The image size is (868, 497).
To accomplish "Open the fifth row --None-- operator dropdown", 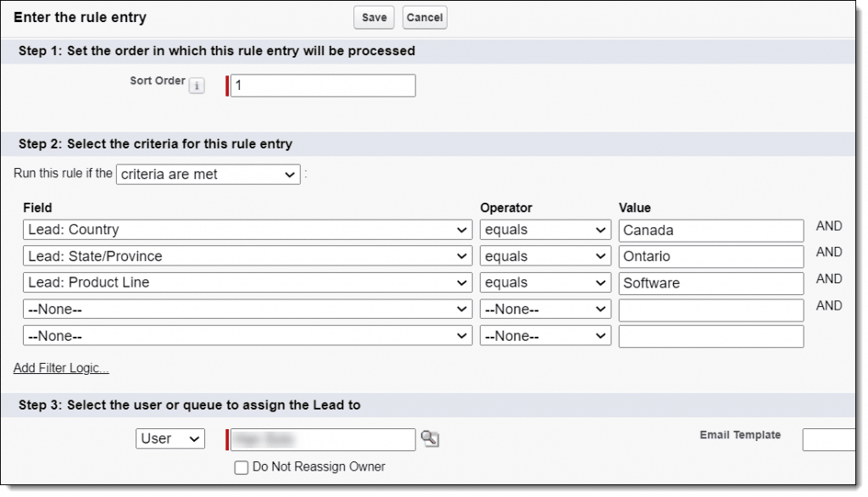I will pyautogui.click(x=545, y=336).
